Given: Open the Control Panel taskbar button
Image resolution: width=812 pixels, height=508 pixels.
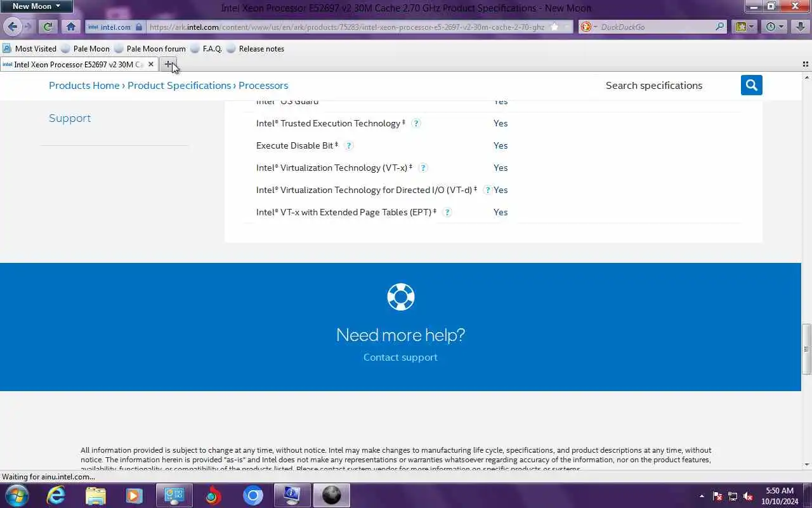Looking at the screenshot, I should click(x=174, y=495).
